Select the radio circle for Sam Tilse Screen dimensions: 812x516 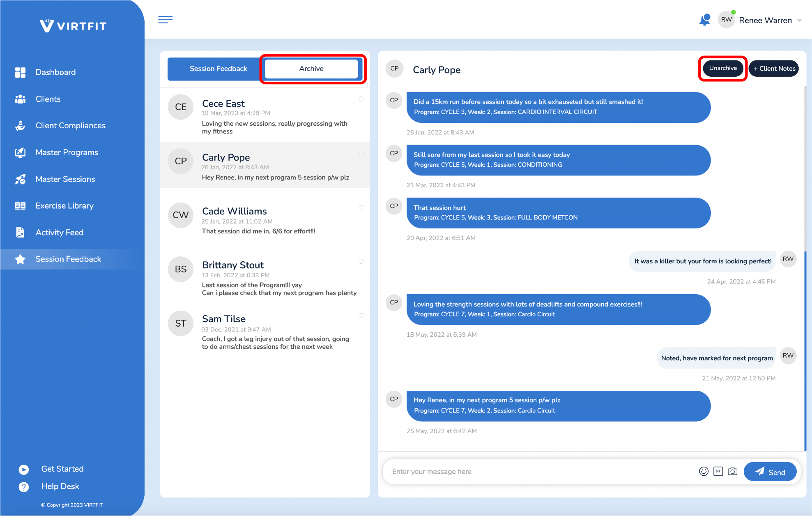click(x=361, y=316)
